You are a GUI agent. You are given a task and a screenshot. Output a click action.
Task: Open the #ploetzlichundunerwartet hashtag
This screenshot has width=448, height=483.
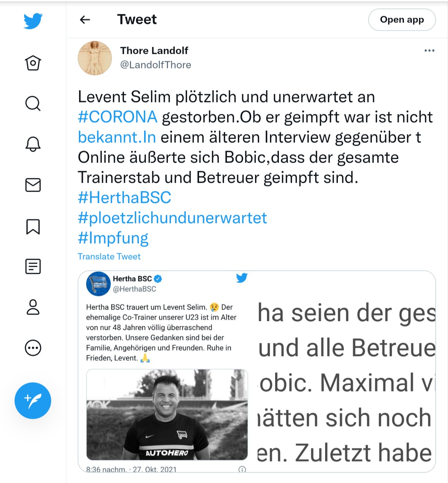(172, 218)
